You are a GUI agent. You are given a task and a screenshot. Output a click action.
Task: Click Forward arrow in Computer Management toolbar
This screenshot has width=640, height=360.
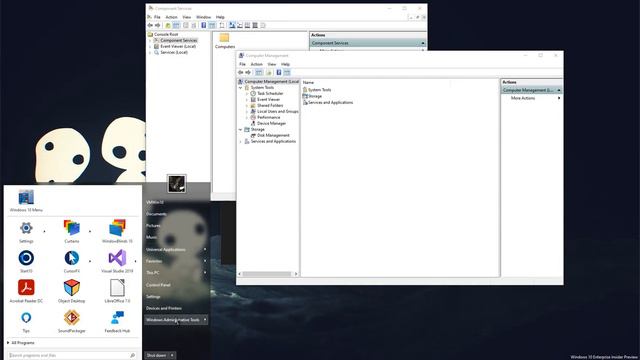(248, 72)
